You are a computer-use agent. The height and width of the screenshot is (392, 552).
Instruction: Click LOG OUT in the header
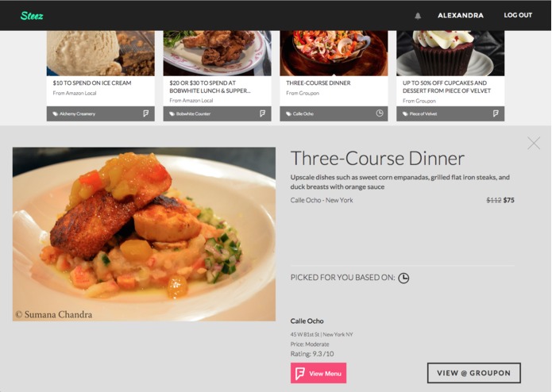518,15
